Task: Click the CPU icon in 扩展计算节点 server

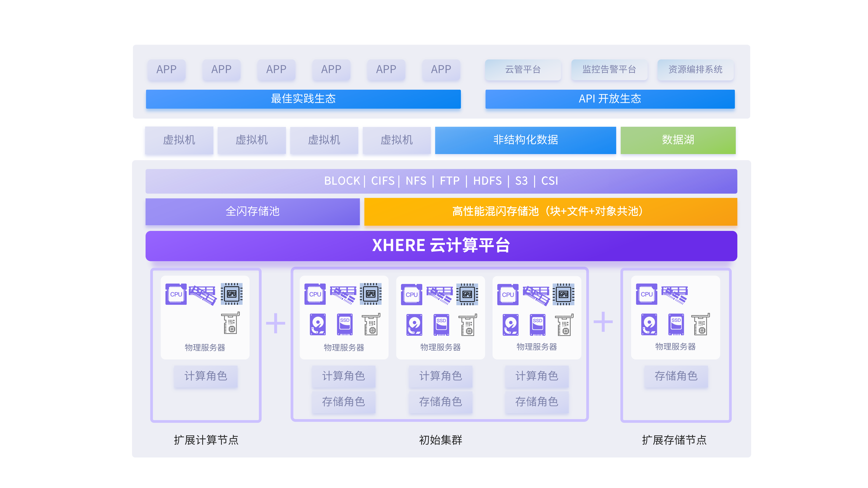Action: coord(176,294)
